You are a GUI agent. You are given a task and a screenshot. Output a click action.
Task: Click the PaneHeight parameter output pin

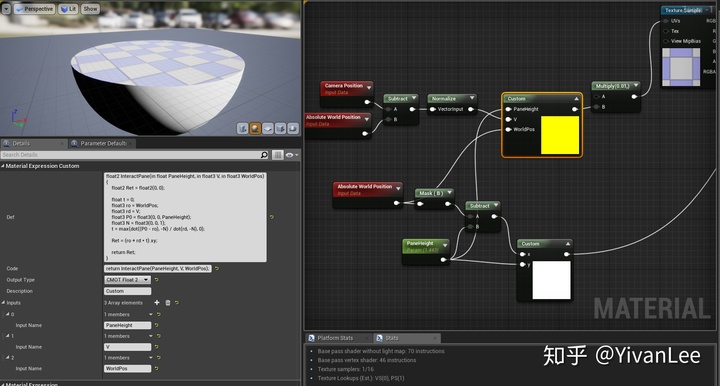[443, 260]
